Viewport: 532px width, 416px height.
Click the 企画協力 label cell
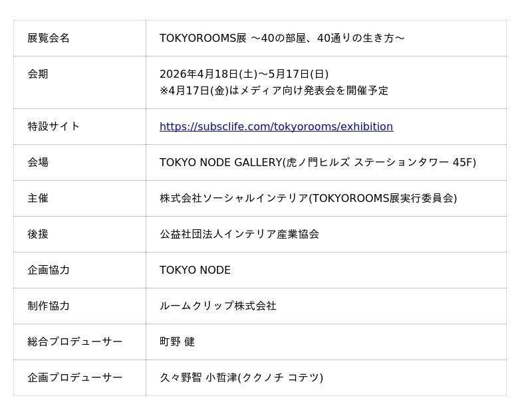point(49,270)
